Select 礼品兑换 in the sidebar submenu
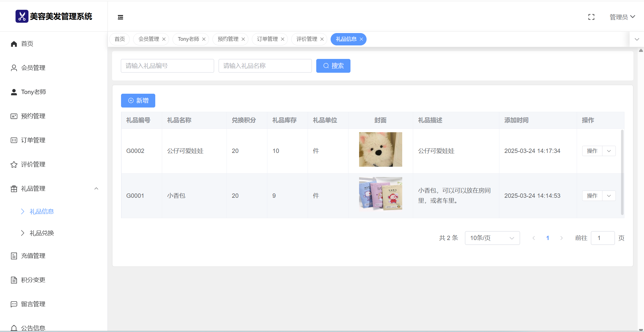 click(42, 233)
